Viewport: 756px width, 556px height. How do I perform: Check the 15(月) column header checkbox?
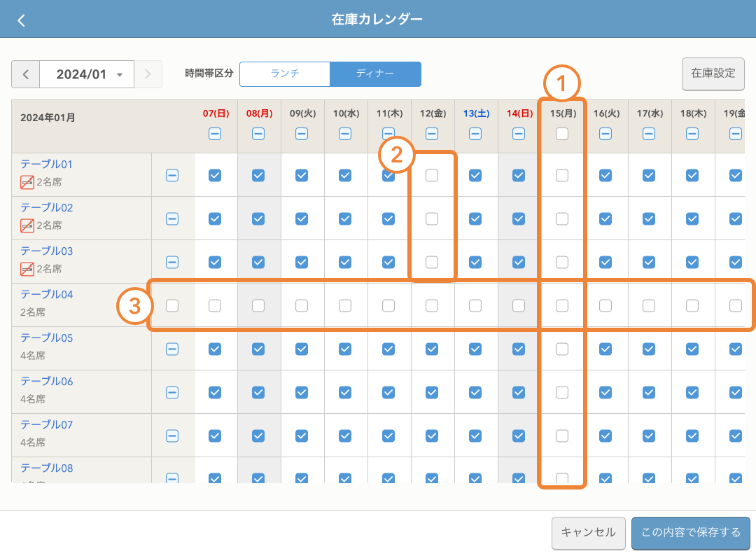click(x=562, y=134)
